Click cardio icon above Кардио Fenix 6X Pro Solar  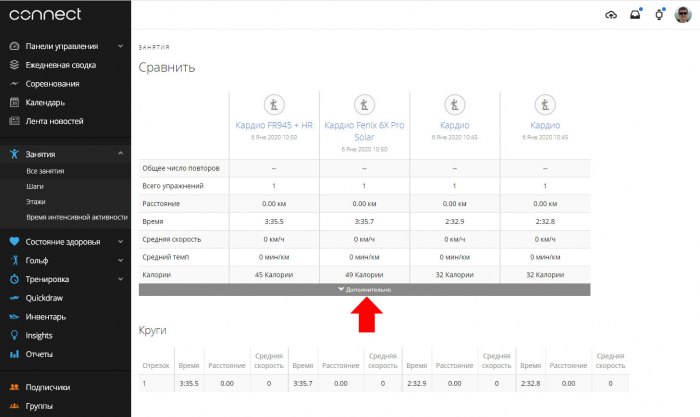pyautogui.click(x=364, y=105)
